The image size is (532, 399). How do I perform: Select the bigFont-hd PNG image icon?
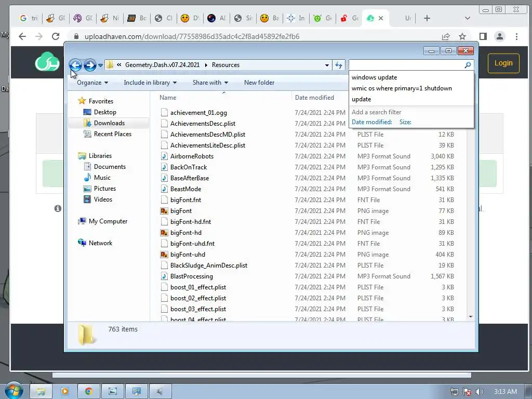(x=164, y=232)
